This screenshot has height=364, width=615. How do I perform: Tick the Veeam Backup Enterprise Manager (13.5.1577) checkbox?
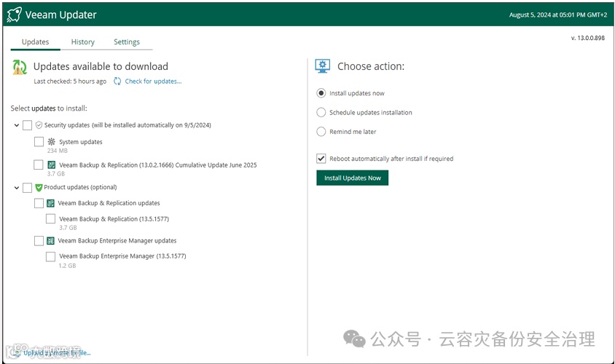pyautogui.click(x=50, y=256)
